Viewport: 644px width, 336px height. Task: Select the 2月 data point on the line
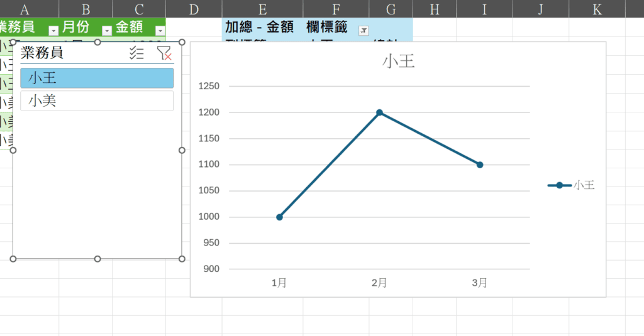[379, 113]
